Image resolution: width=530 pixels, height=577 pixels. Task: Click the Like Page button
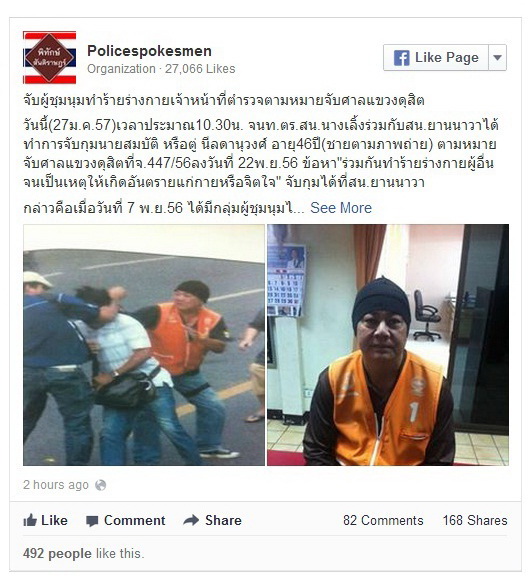click(x=436, y=58)
